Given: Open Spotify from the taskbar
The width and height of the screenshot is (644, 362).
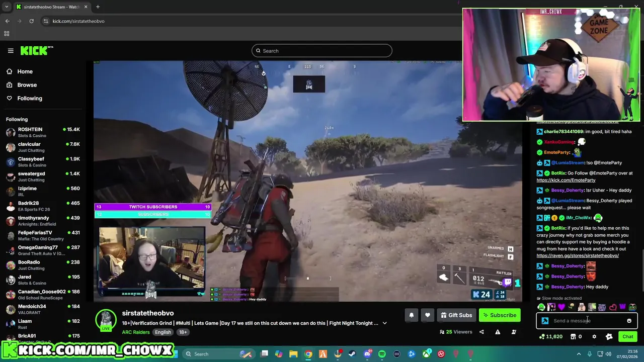Looking at the screenshot, I should [x=382, y=354].
